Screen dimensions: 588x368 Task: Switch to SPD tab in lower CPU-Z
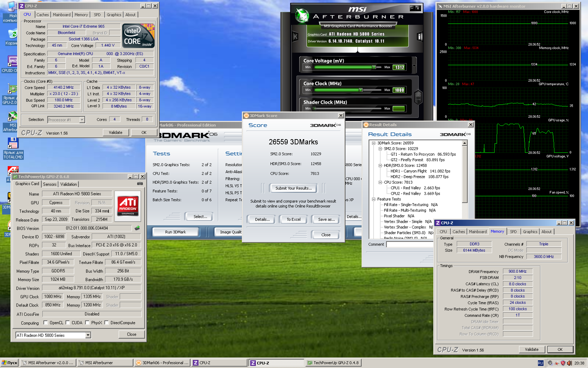pyautogui.click(x=513, y=232)
